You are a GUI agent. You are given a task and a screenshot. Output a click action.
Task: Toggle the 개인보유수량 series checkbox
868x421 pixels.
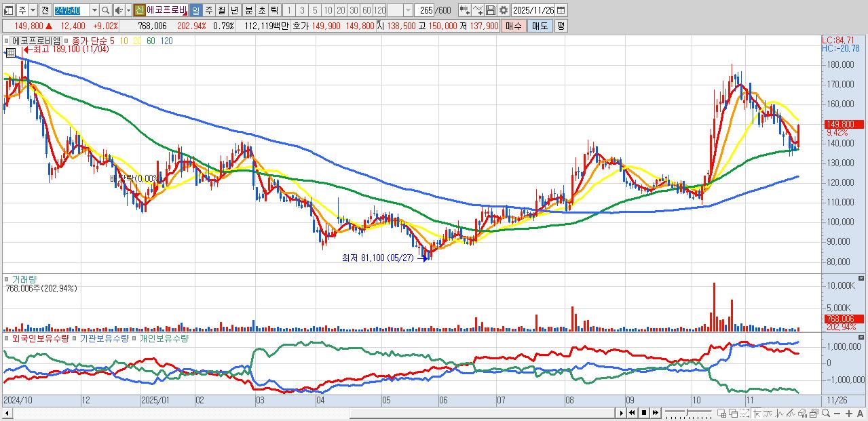click(x=134, y=338)
